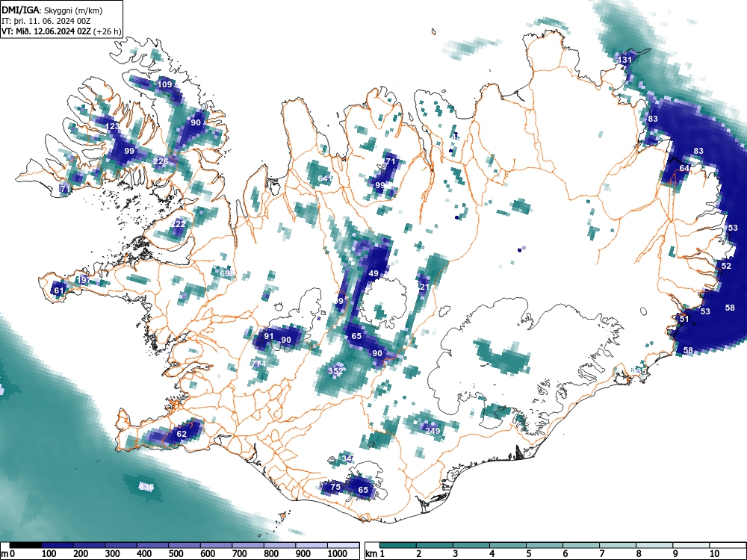Click the visibility value 91 on the map
This screenshot has width=747, height=560.
click(x=269, y=336)
